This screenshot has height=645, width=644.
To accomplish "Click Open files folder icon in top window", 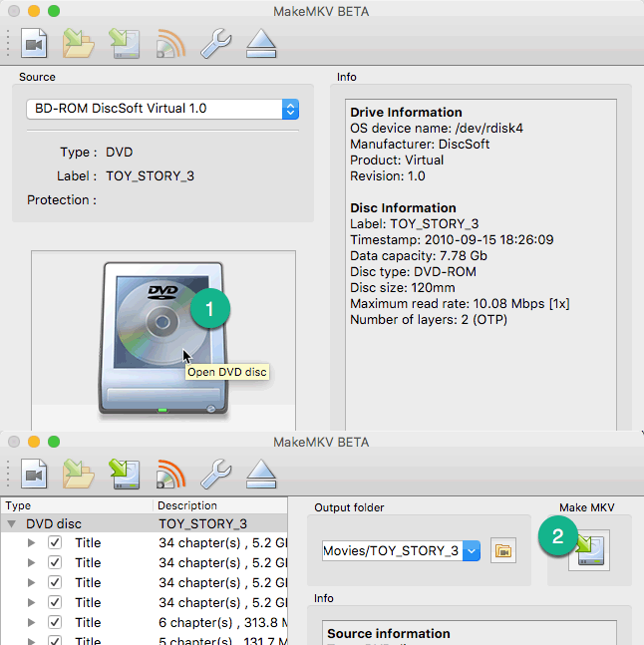I will click(78, 43).
